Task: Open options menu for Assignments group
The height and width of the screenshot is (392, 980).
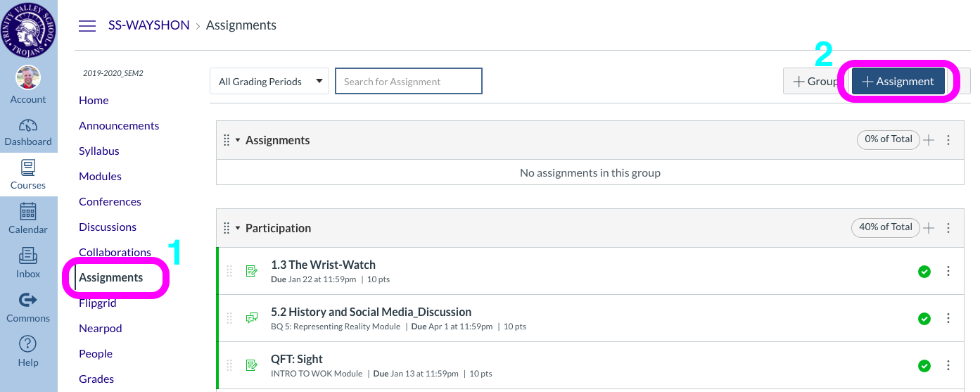Action: (x=948, y=140)
